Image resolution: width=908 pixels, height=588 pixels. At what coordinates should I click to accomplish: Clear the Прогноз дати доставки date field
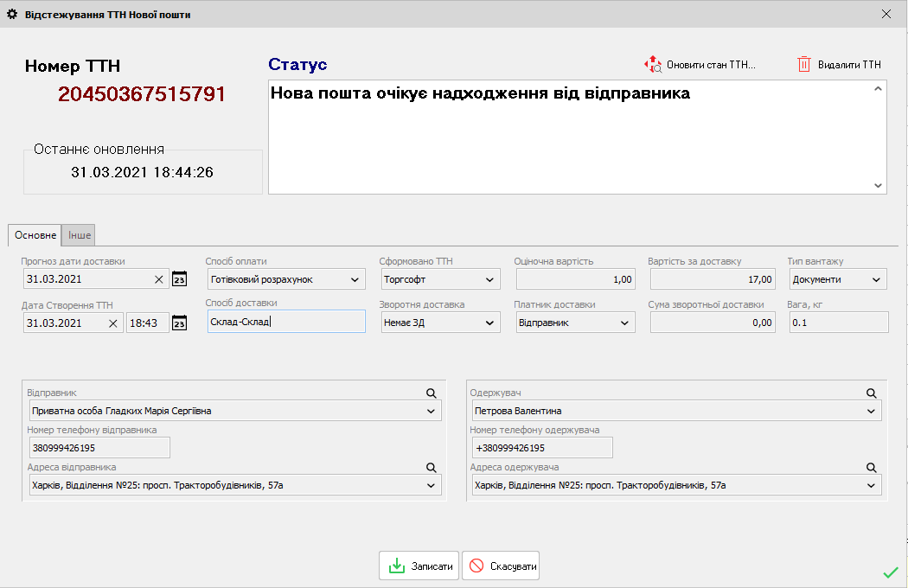click(157, 278)
